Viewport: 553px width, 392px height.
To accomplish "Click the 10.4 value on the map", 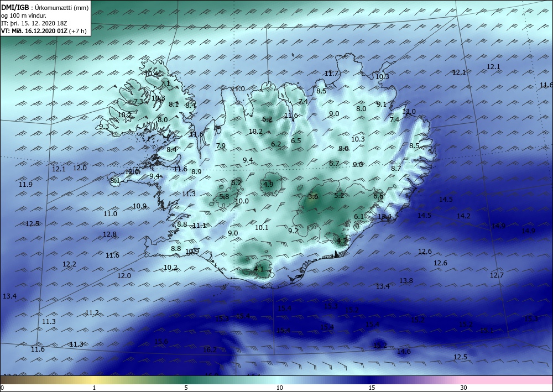I will pyautogui.click(x=152, y=74).
